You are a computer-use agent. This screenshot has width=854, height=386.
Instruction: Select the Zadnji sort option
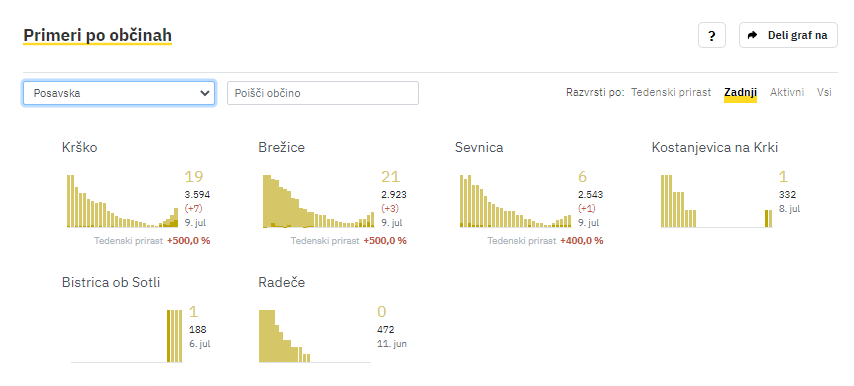(x=740, y=93)
